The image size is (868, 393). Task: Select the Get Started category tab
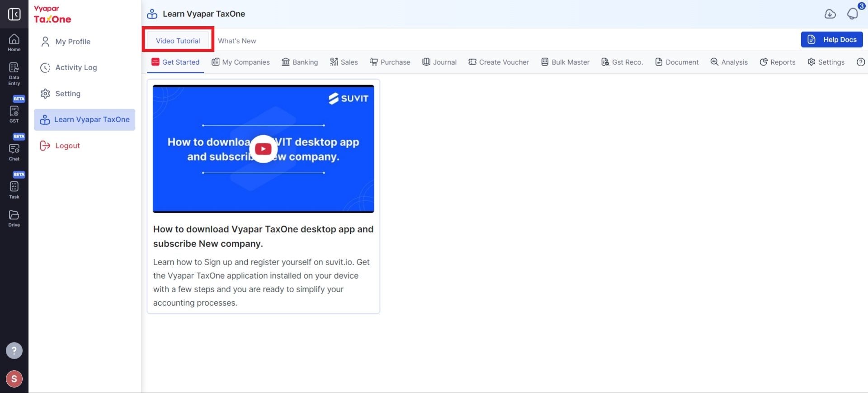click(x=175, y=62)
